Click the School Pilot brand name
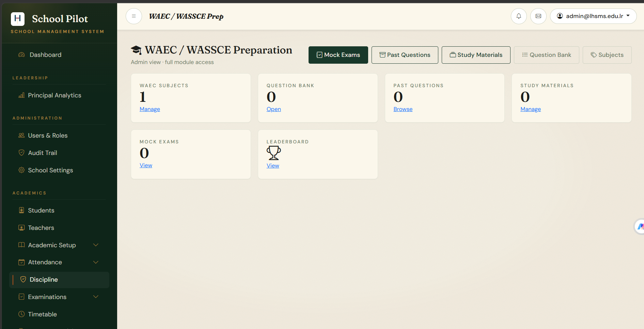The width and height of the screenshot is (644, 329). point(60,19)
